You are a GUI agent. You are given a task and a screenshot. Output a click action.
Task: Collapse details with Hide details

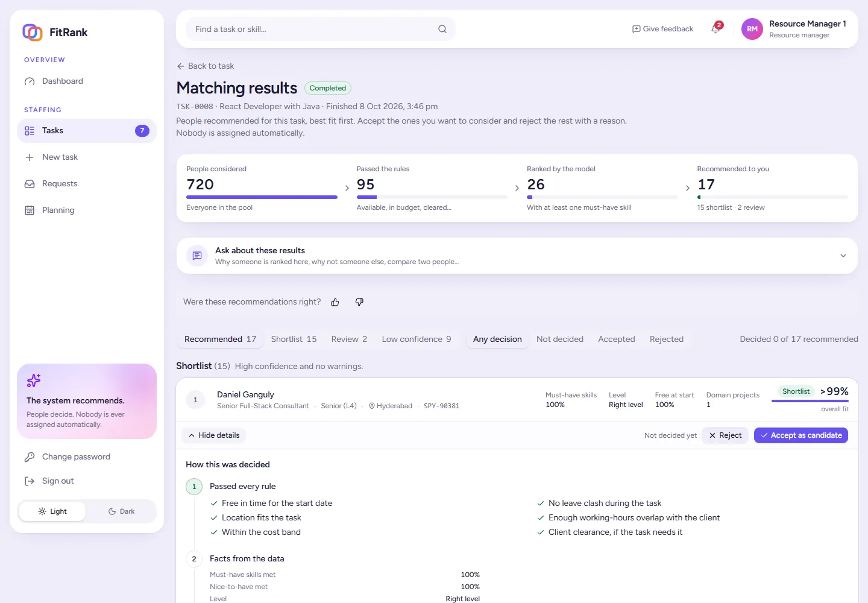coord(214,435)
